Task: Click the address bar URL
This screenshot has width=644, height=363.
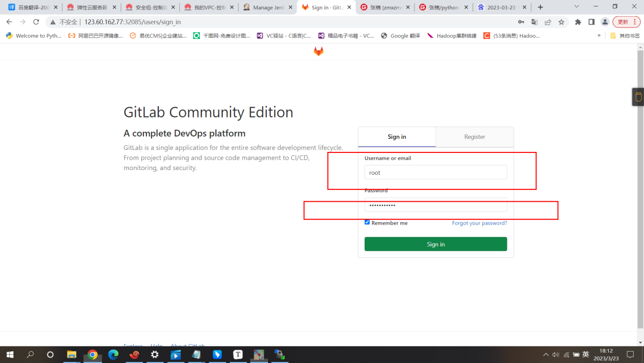Action: 132,22
